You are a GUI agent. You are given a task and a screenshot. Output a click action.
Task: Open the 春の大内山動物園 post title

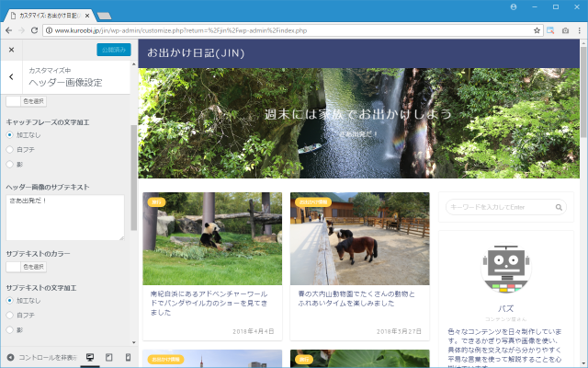pyautogui.click(x=356, y=298)
